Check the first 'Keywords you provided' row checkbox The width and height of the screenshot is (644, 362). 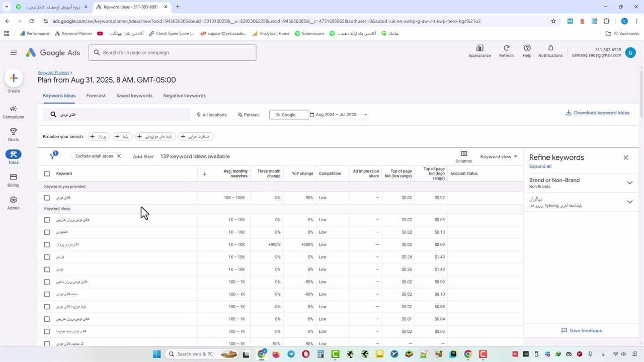point(47,198)
